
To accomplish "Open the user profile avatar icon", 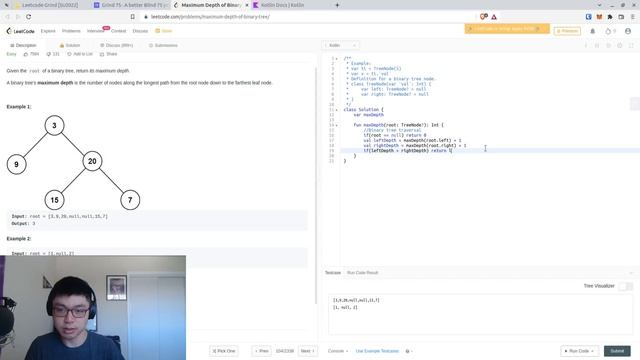I will (x=628, y=31).
